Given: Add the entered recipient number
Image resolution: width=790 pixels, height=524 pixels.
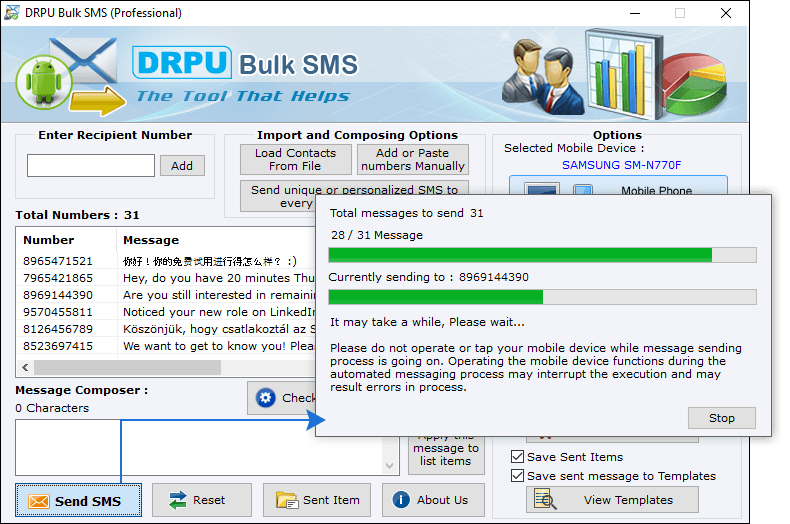Looking at the screenshot, I should point(182,166).
